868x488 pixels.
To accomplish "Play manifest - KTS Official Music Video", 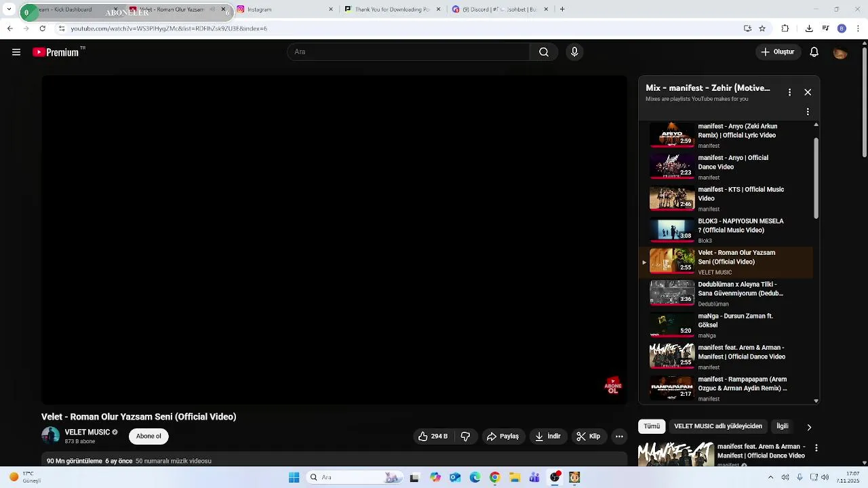I will (x=726, y=199).
